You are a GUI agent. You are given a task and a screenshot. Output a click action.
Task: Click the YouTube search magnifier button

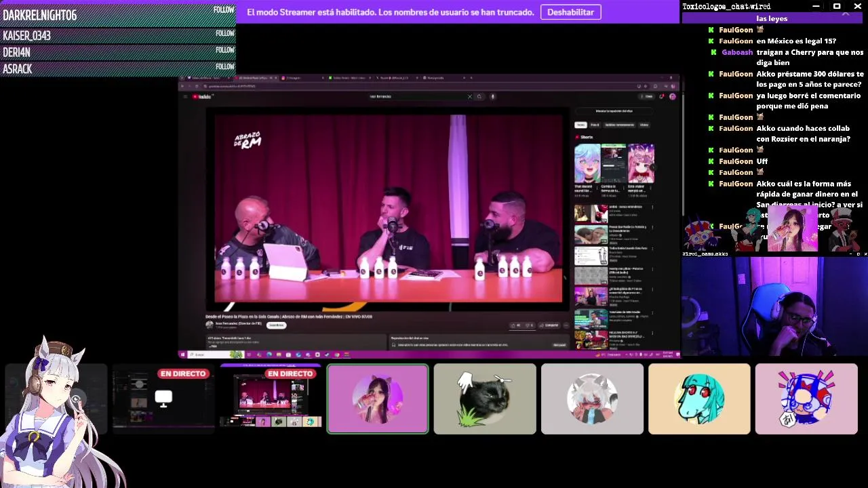[x=479, y=96]
